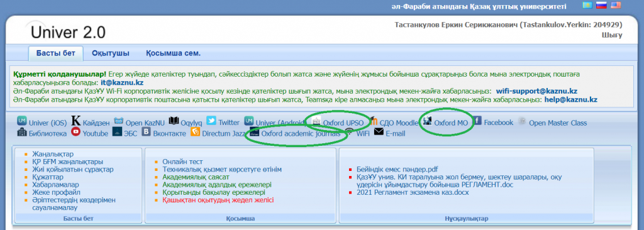Click the ЭБС icon
The width and height of the screenshot is (644, 230).
(x=117, y=132)
